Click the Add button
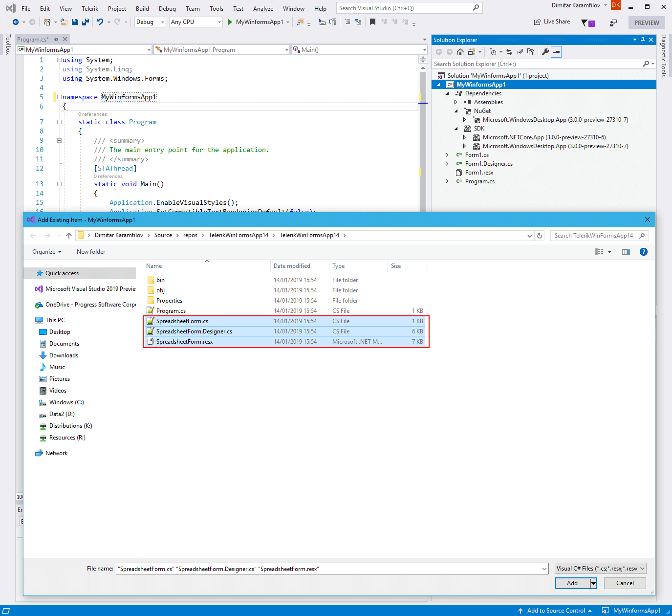Screen dimensions: 672x616 (x=573, y=583)
